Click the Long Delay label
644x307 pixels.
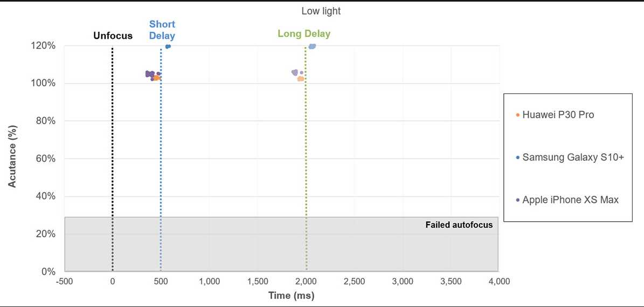304,33
